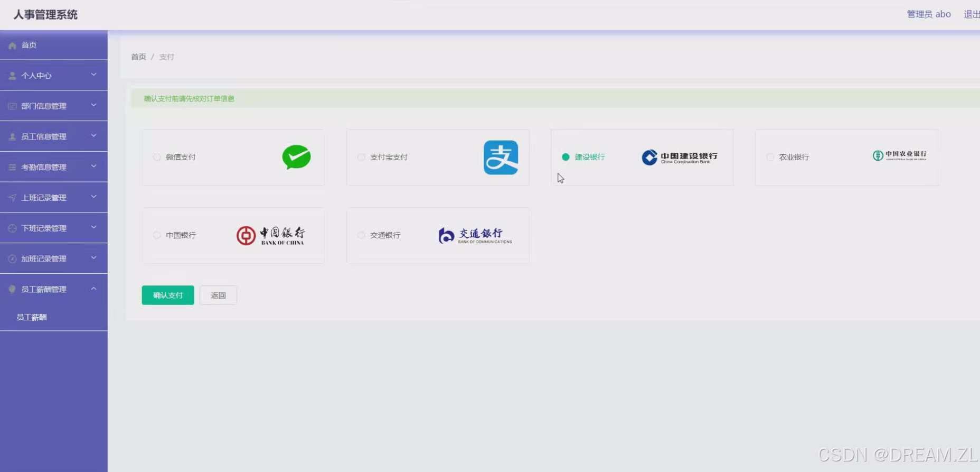Click the employee icon beside 员工信息管理

(12, 137)
